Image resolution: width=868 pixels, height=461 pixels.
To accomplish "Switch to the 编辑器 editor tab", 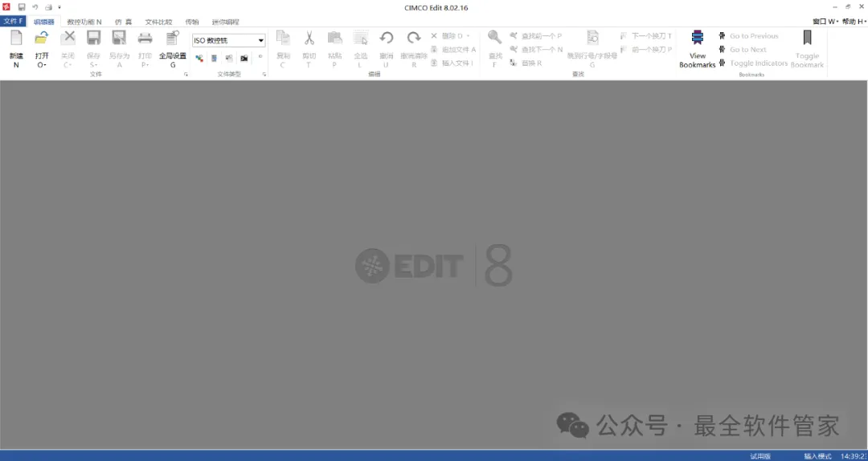I will click(x=44, y=22).
